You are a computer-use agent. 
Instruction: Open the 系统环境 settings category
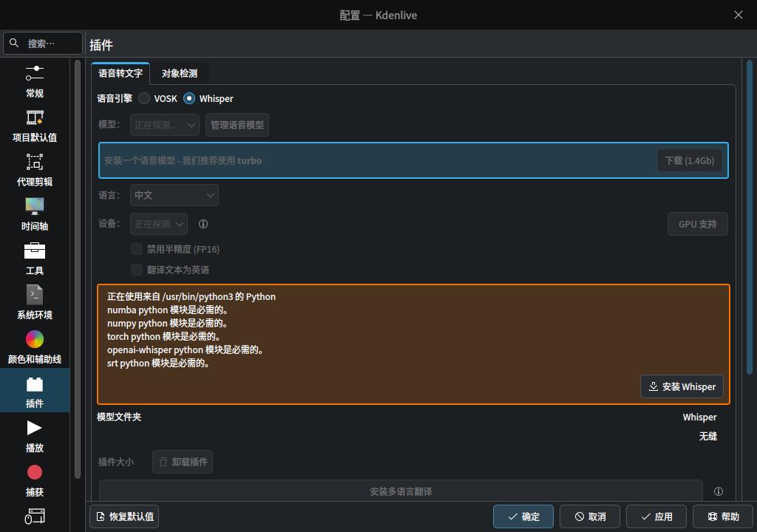(35, 304)
